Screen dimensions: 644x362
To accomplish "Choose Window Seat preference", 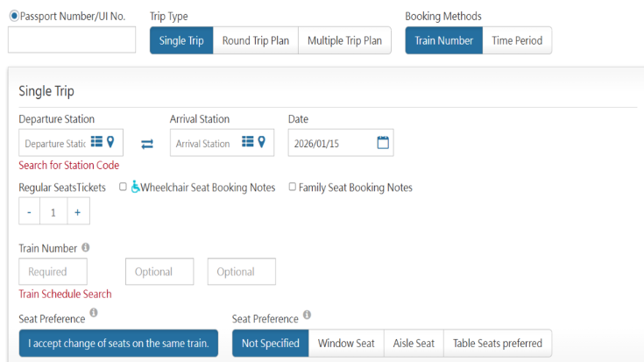I will [x=346, y=343].
